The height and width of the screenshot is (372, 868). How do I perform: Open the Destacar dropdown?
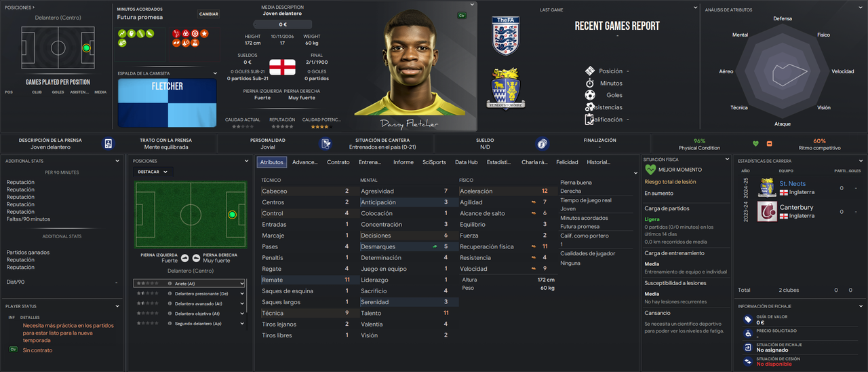(x=153, y=172)
